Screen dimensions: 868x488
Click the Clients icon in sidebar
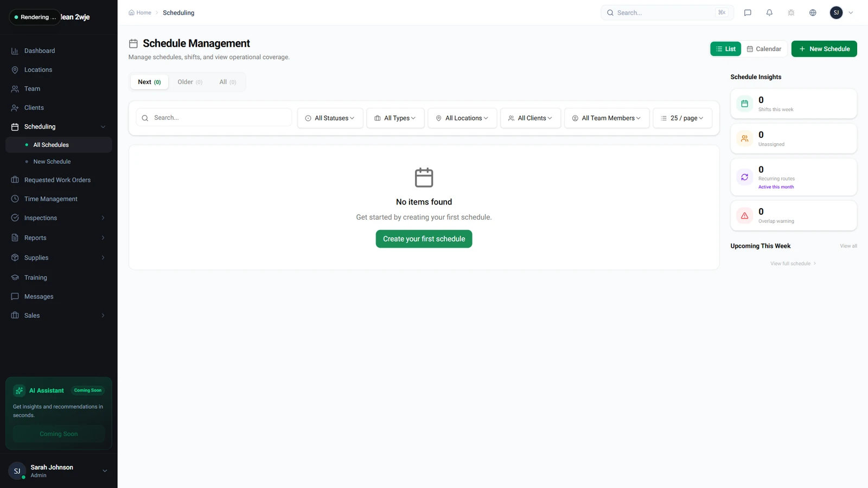pos(15,108)
